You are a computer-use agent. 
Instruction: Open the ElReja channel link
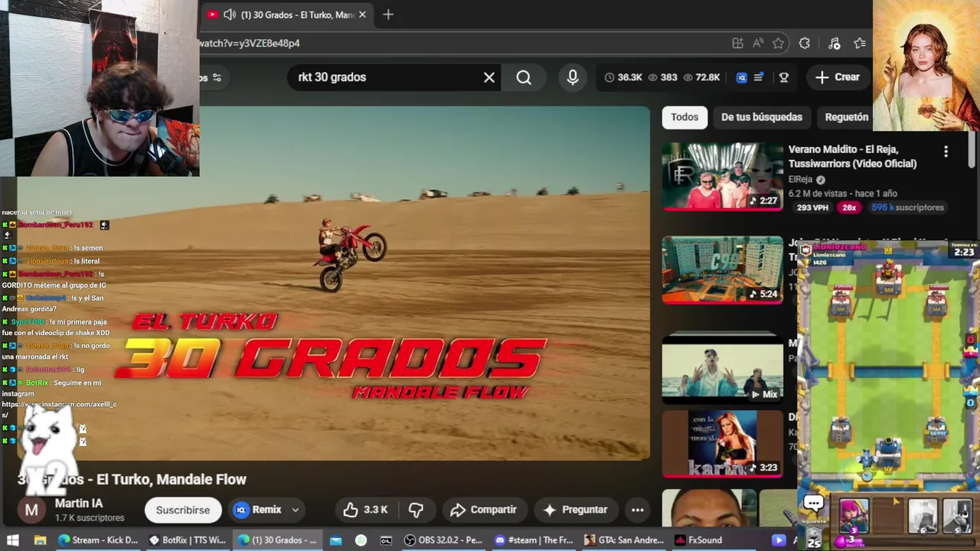(x=800, y=180)
